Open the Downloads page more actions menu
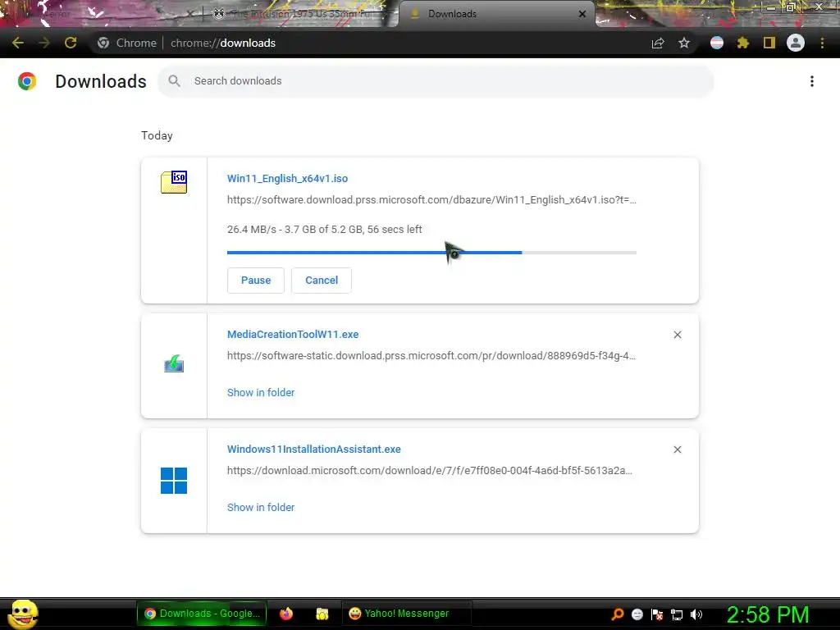Image resolution: width=840 pixels, height=630 pixels. [x=812, y=81]
